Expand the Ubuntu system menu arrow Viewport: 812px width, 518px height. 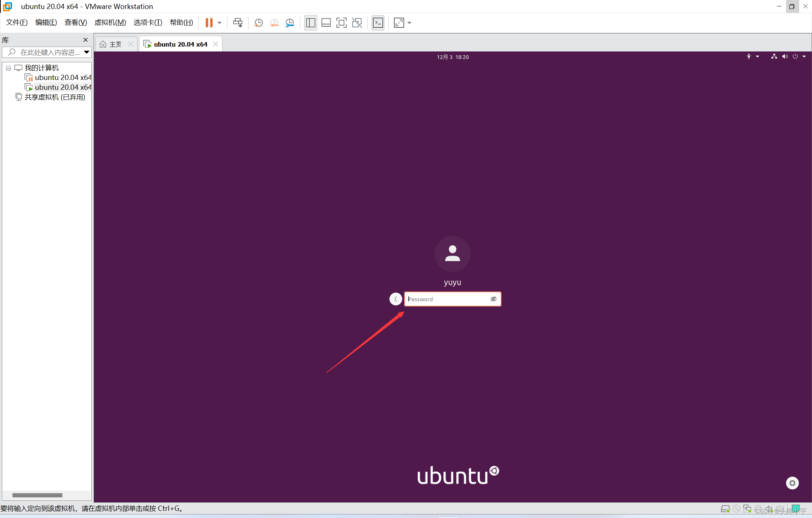pyautogui.click(x=804, y=56)
